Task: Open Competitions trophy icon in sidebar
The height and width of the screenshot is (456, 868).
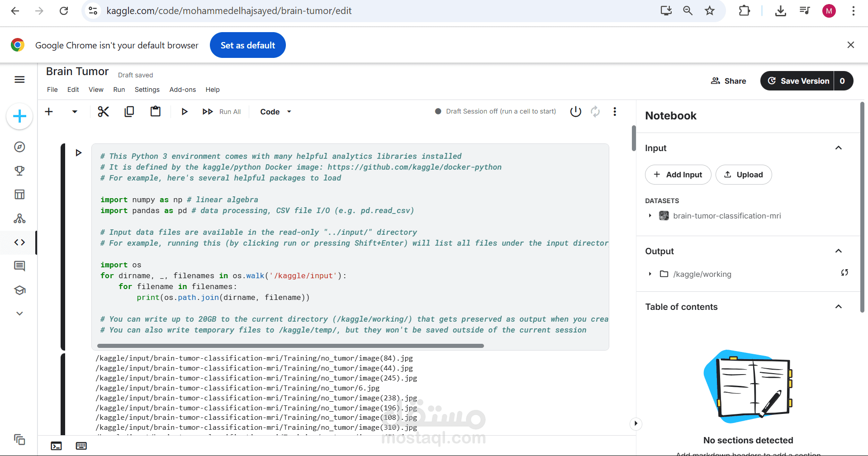Action: (x=19, y=171)
